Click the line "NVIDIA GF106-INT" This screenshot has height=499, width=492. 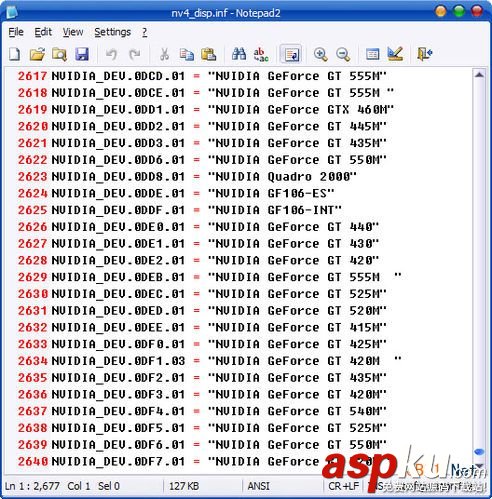click(197, 210)
